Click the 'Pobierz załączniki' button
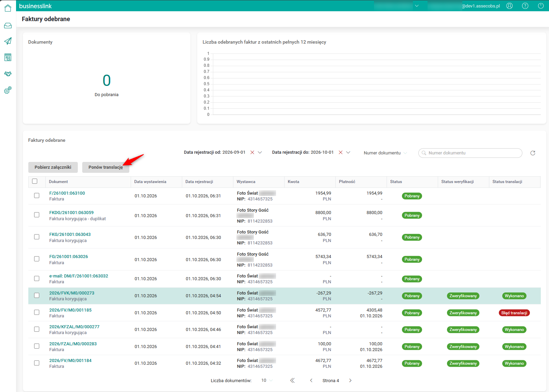Image resolution: width=549 pixels, height=392 pixels. tap(53, 167)
